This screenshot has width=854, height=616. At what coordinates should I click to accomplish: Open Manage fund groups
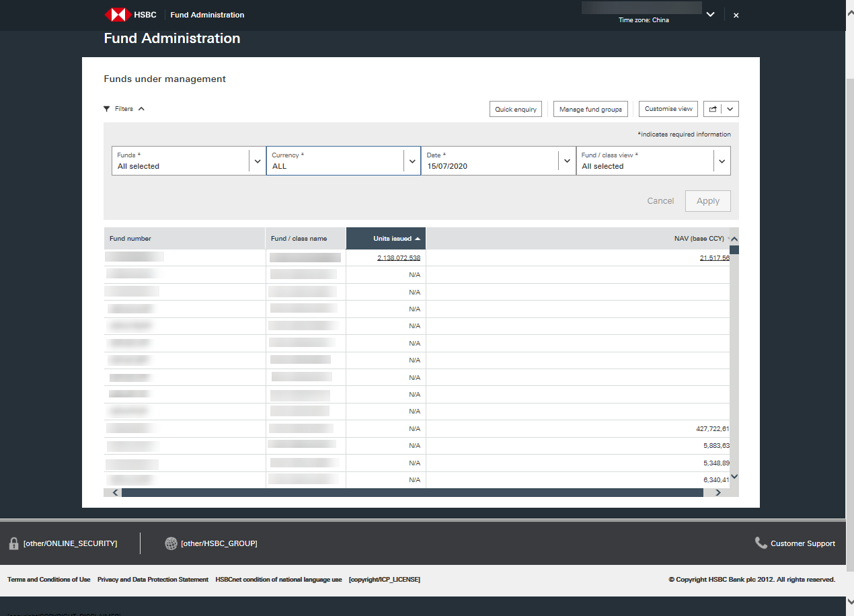590,109
